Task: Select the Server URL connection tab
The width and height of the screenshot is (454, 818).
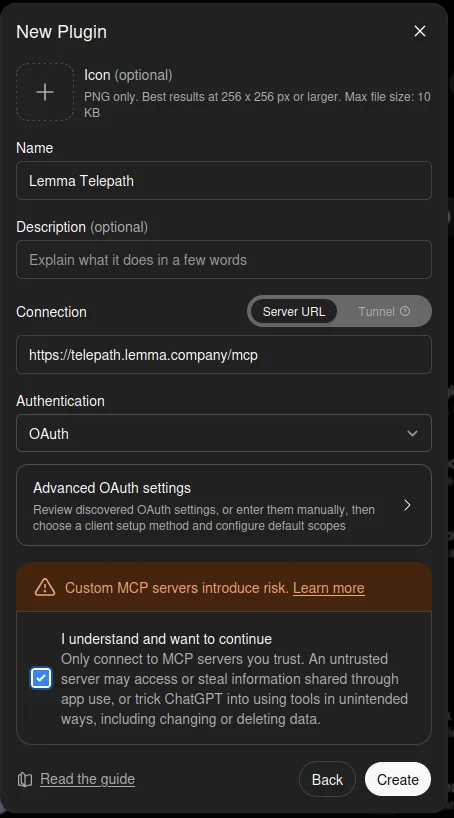Action: [x=294, y=311]
